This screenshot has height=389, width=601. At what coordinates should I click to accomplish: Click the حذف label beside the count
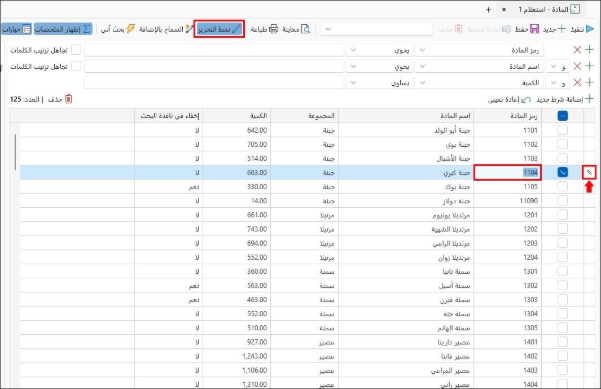point(55,100)
